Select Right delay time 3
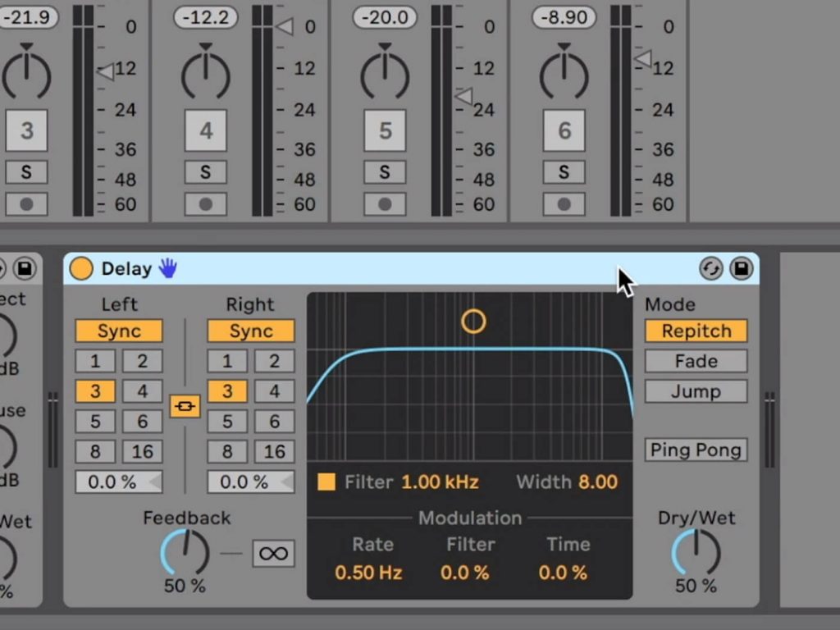Viewport: 840px width, 630px height. (x=227, y=391)
